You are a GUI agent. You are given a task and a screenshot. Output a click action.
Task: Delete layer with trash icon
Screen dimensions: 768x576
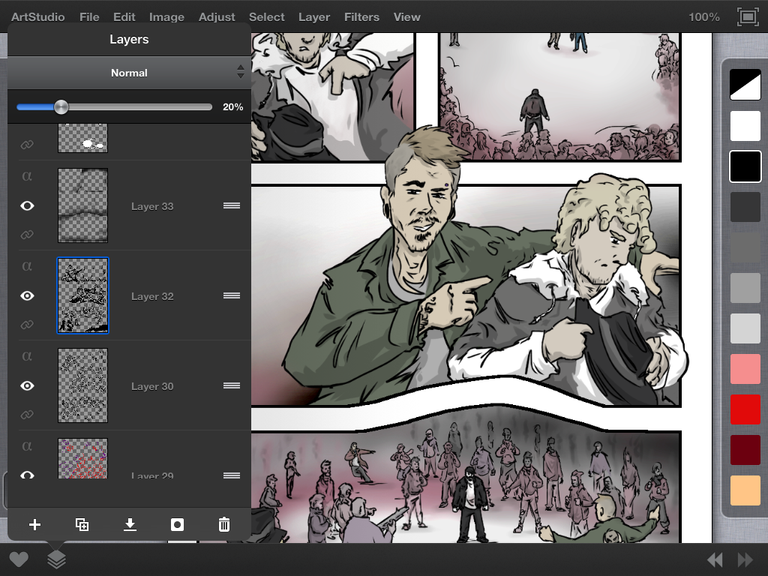point(224,525)
